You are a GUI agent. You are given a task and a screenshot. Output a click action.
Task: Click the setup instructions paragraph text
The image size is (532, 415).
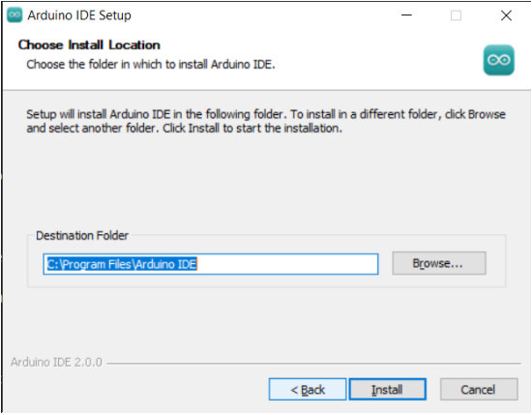click(x=266, y=121)
